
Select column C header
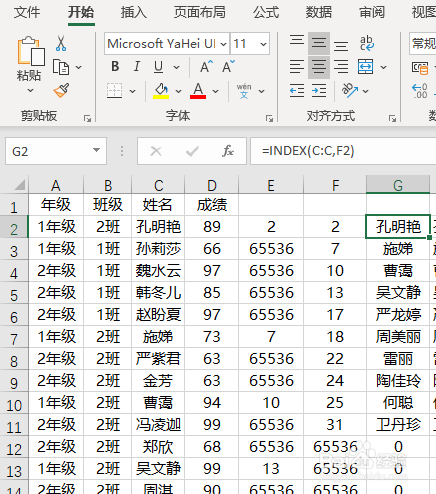tap(158, 185)
